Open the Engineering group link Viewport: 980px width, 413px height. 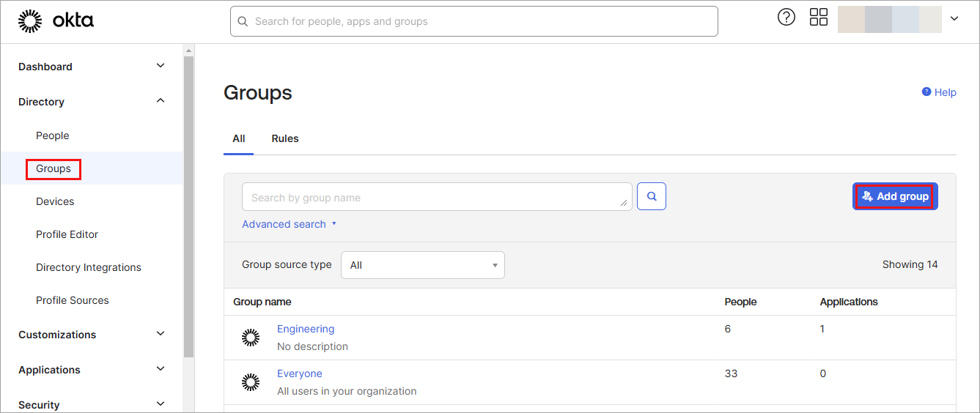pyautogui.click(x=305, y=329)
